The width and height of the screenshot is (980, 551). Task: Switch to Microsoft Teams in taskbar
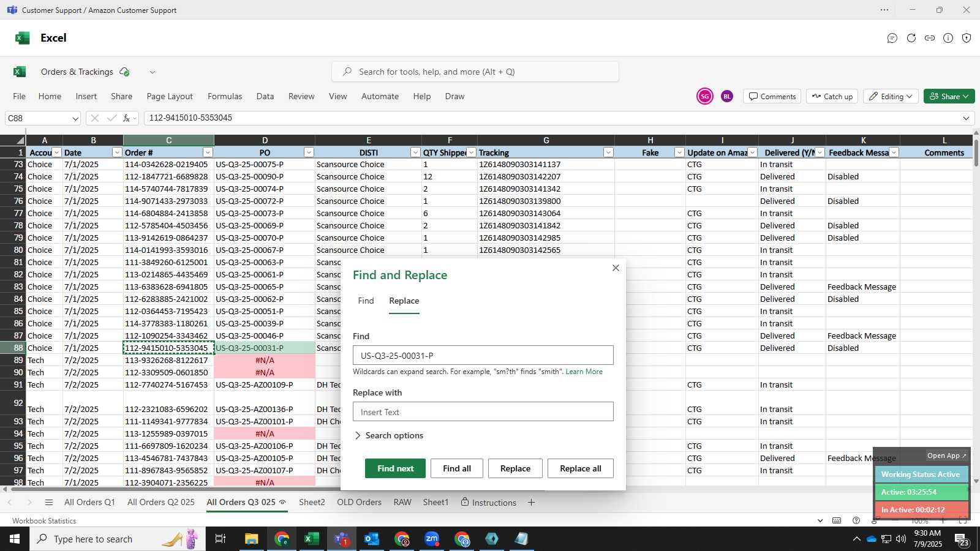(x=341, y=539)
